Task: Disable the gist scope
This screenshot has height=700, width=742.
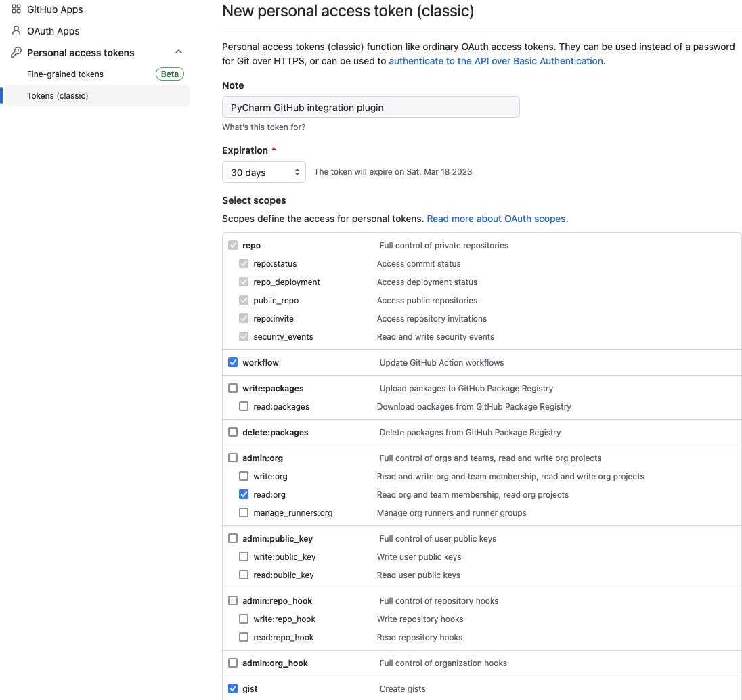Action: click(x=233, y=688)
